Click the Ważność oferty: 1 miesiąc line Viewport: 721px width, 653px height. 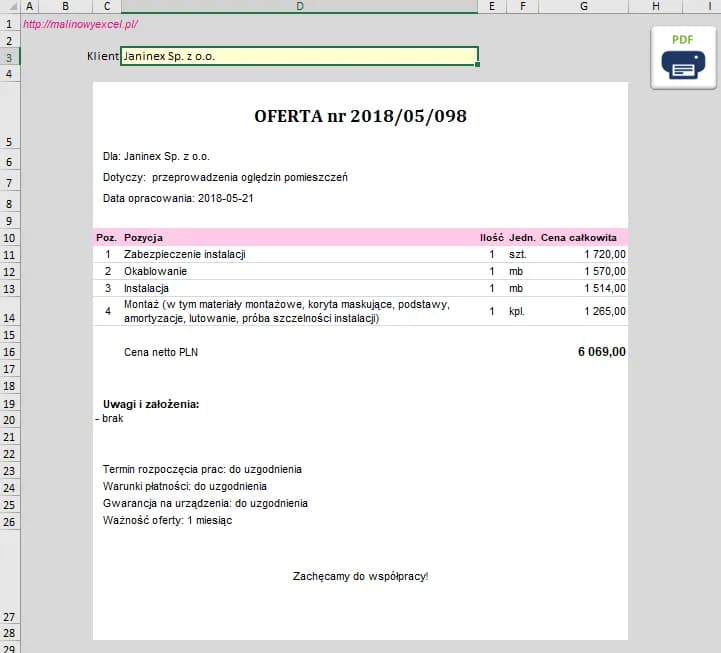167,521
